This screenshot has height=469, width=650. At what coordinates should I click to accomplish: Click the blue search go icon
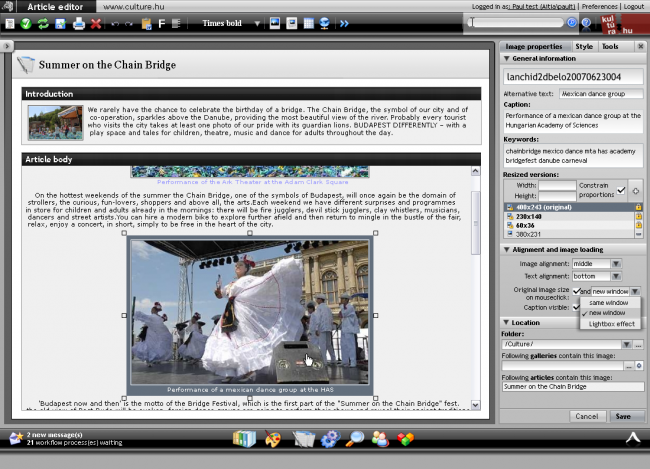(572, 22)
